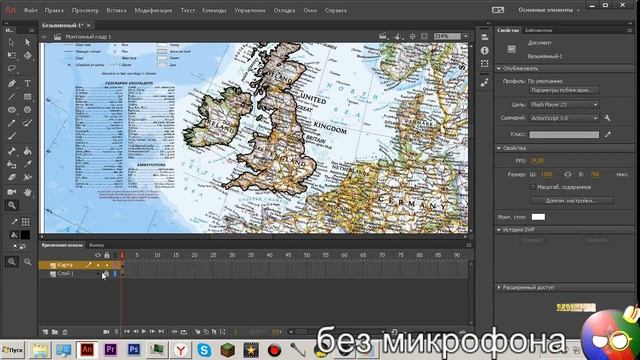Go to first frame button
Screen dimensions: 640x360
pyautogui.click(x=127, y=332)
